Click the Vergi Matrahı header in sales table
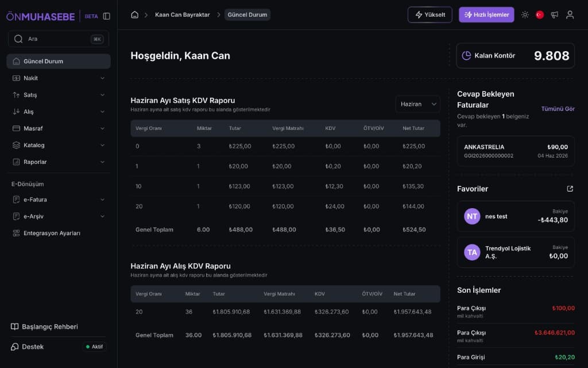This screenshot has height=368, width=588. (288, 128)
